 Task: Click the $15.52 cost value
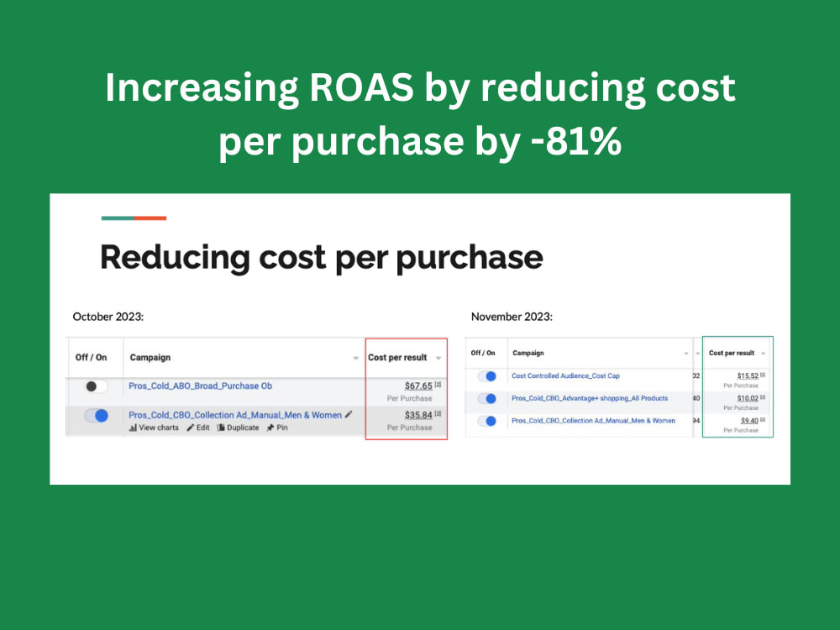[748, 376]
